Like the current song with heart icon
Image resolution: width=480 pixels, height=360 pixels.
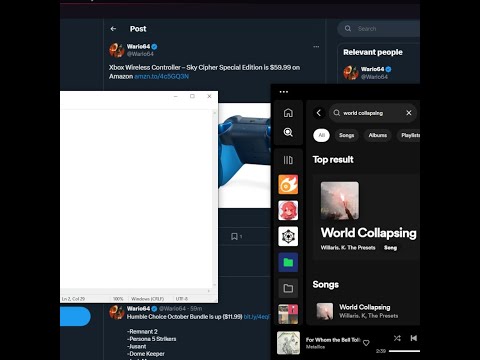[366, 343]
